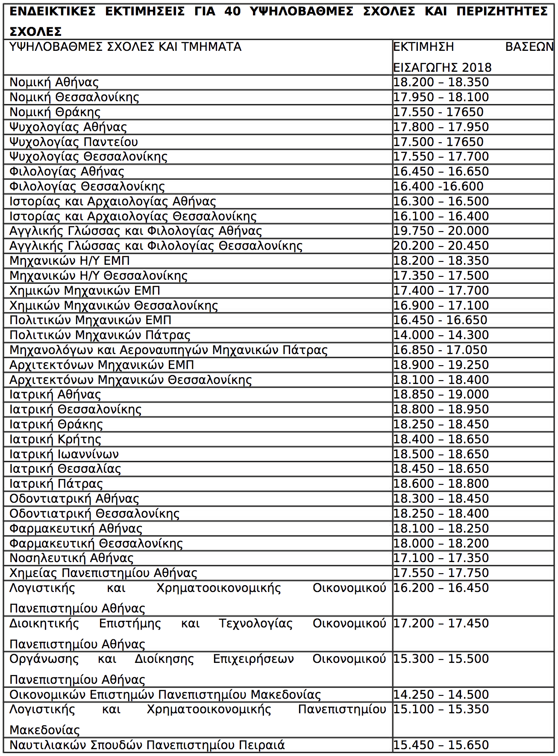Click the value '18.900 – 19.250'

tap(441, 365)
